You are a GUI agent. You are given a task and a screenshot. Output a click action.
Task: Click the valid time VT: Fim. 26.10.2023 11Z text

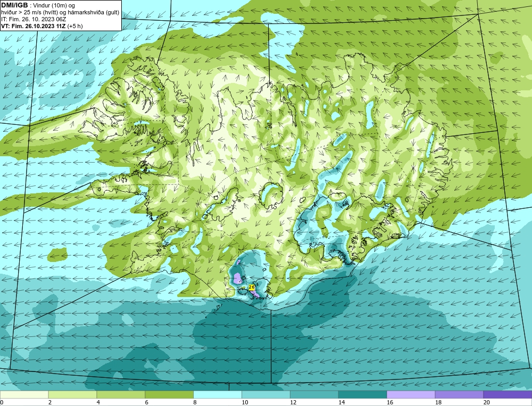[34, 26]
